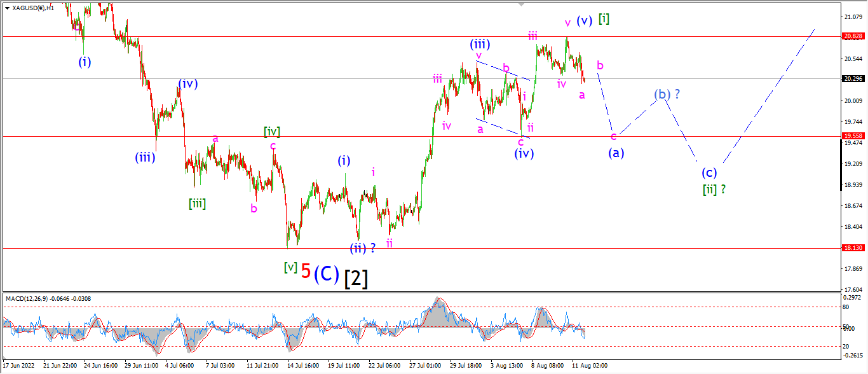Click the XAGUSD(€),H1 chart title
This screenshot has width=868, height=374.
33,8
